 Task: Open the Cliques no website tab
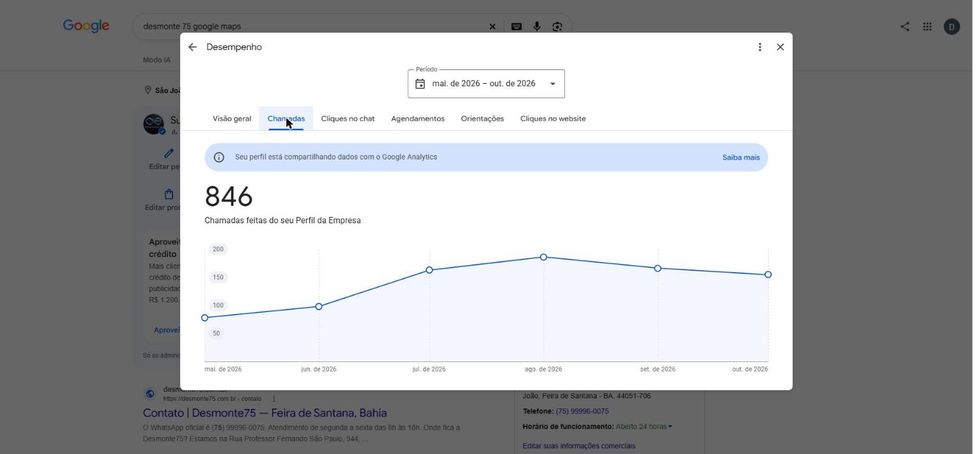pos(553,118)
